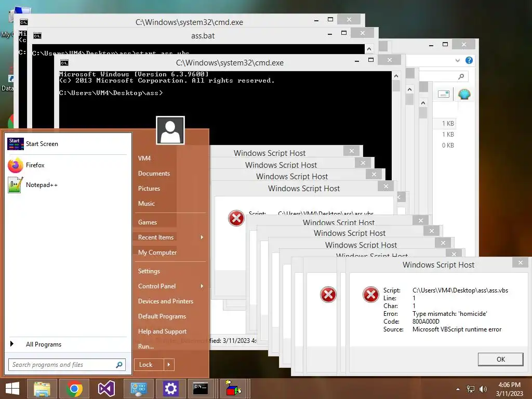Open the Lock options arrow
Image resolution: width=532 pixels, height=399 pixels.
point(169,365)
